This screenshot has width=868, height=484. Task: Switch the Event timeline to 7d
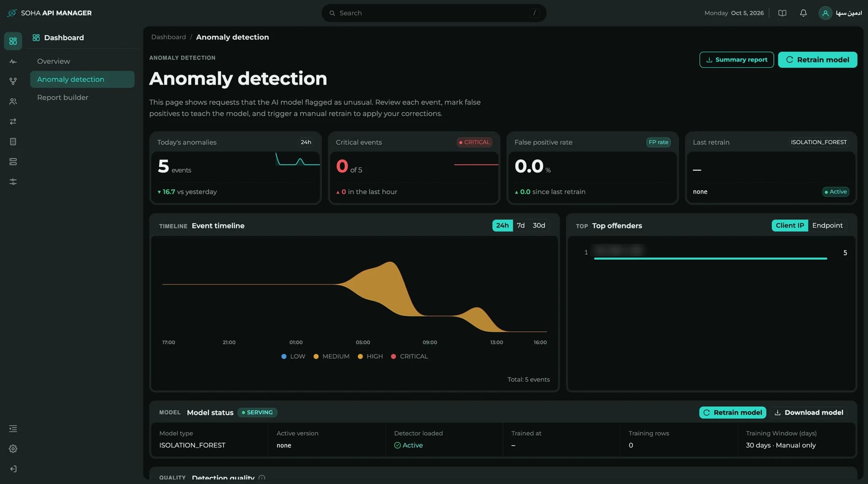point(521,225)
